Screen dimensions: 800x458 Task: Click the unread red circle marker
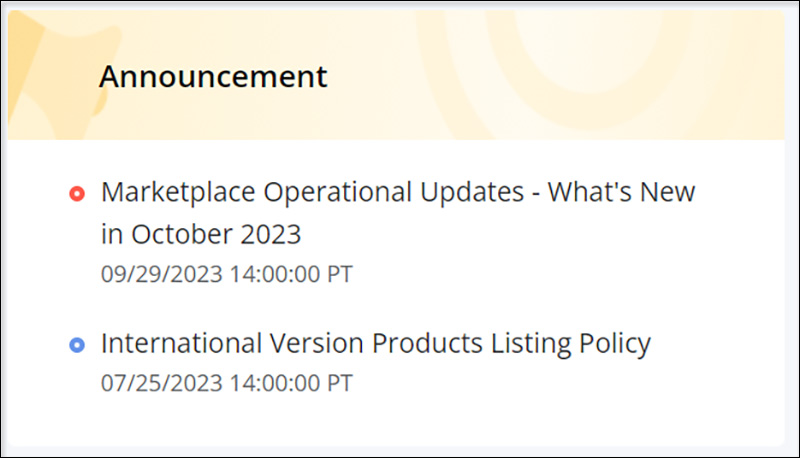(x=77, y=194)
